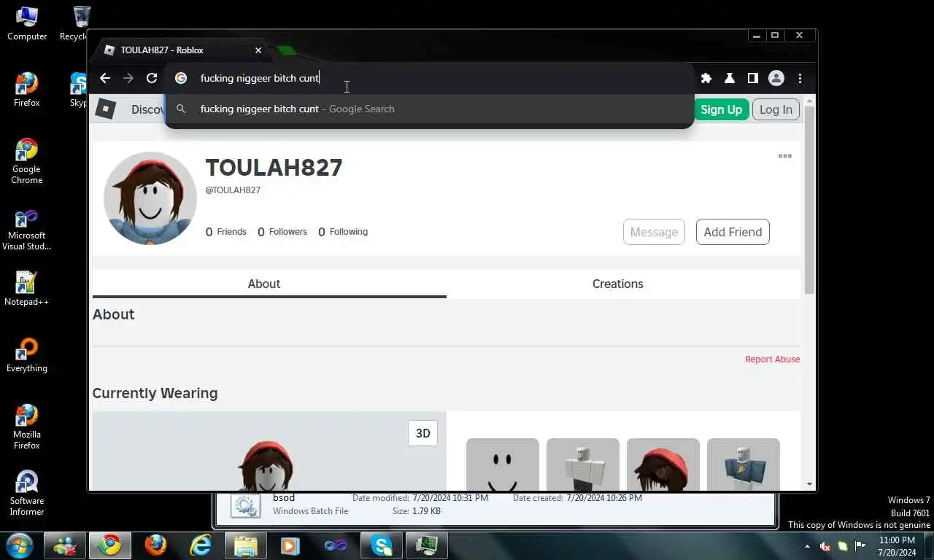Click the Firefox taskbar icon
934x560 pixels.
pos(155,545)
